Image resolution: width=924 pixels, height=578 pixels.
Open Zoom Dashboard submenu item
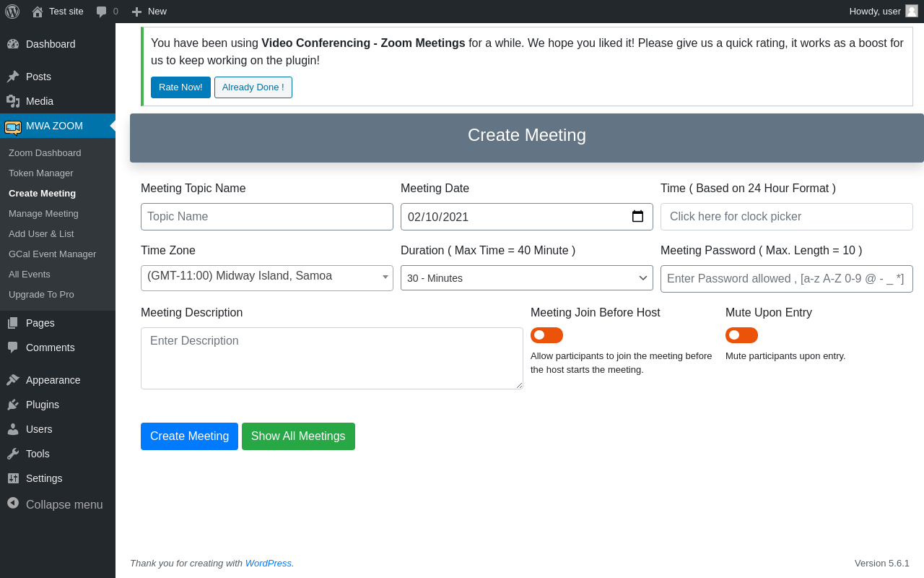click(x=45, y=153)
